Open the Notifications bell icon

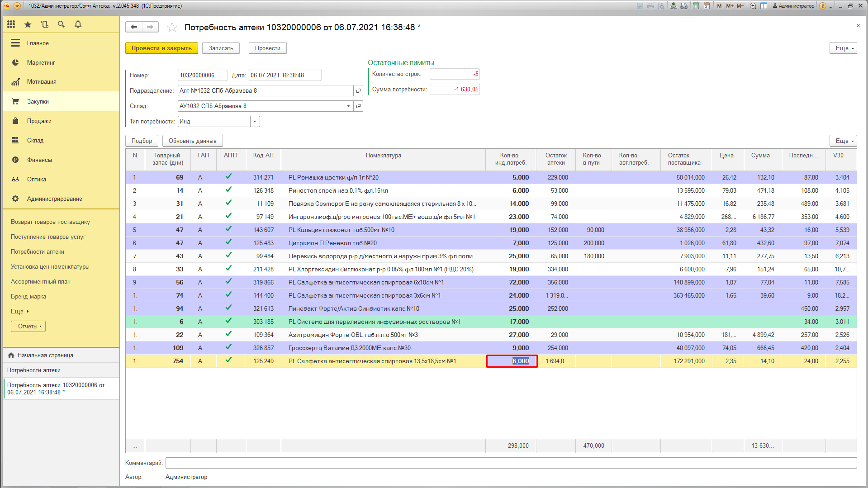click(x=78, y=24)
